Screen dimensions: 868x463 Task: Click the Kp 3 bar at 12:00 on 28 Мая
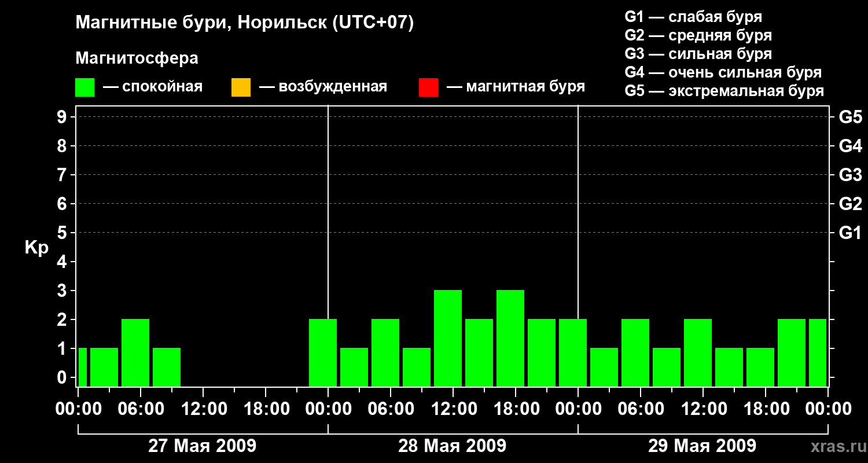coord(448,338)
